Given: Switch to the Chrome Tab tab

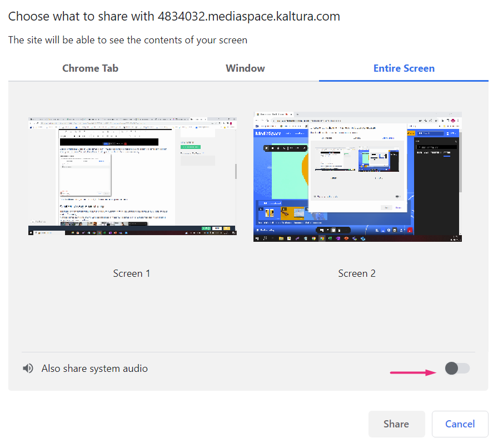Looking at the screenshot, I should tap(90, 68).
